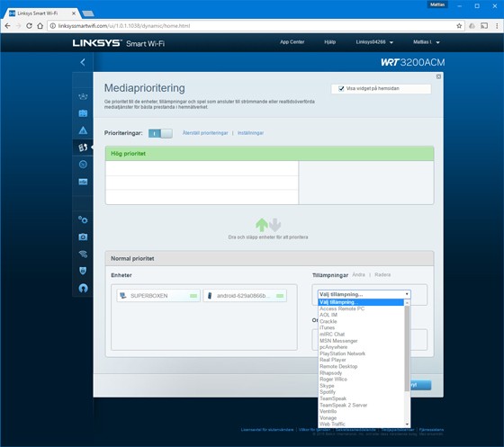The image size is (504, 447).
Task: Choose Vonage from the list
Action: [x=328, y=418]
